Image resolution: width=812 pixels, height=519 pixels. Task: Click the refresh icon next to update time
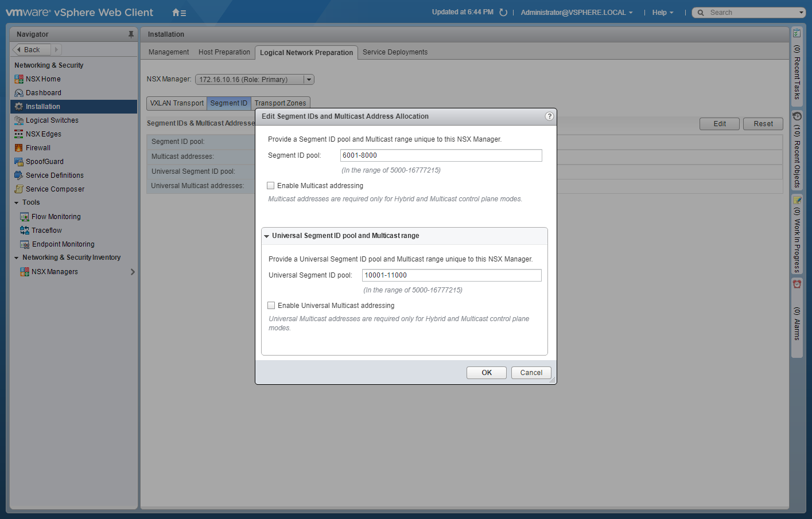503,13
